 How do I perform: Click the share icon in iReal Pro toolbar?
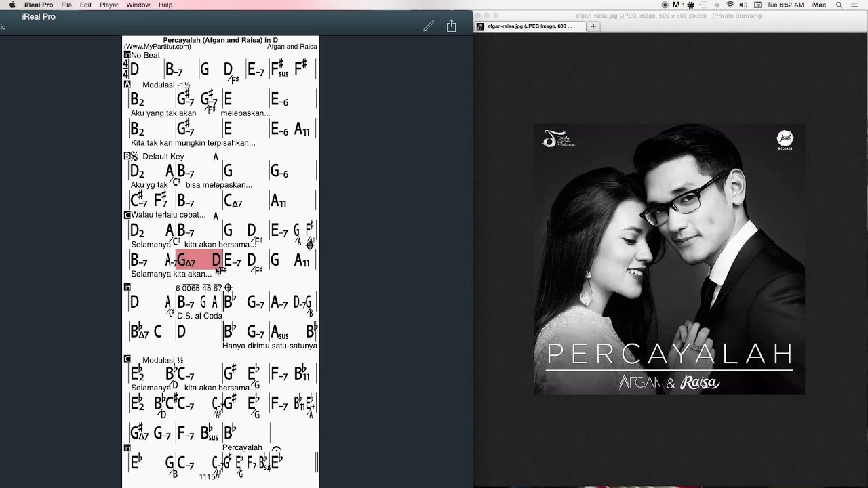452,26
